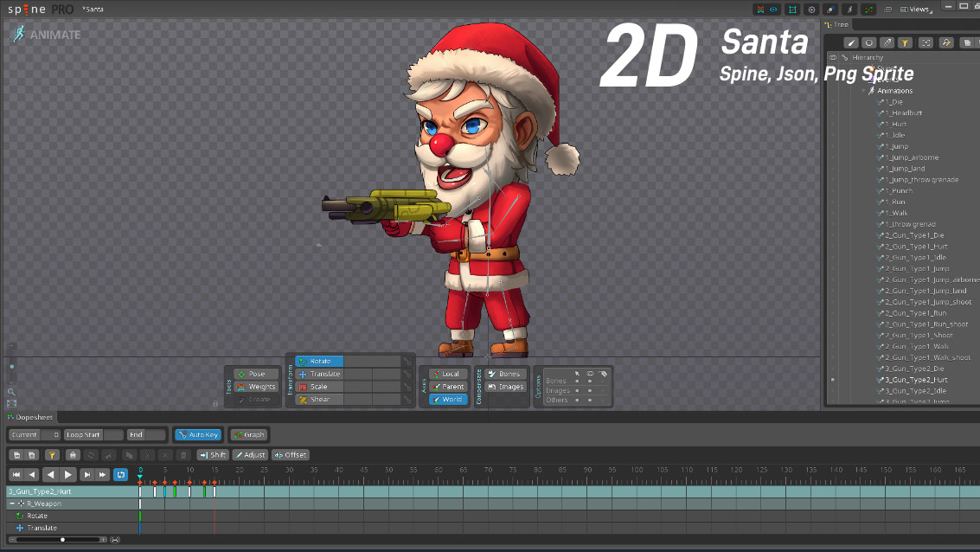Click the lock icon on the dopesheet toolbar

73,454
